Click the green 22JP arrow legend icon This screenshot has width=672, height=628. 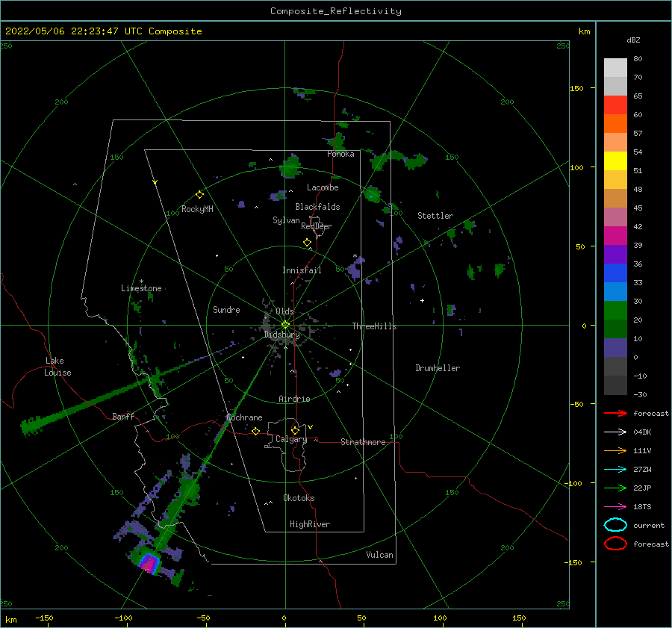point(615,488)
